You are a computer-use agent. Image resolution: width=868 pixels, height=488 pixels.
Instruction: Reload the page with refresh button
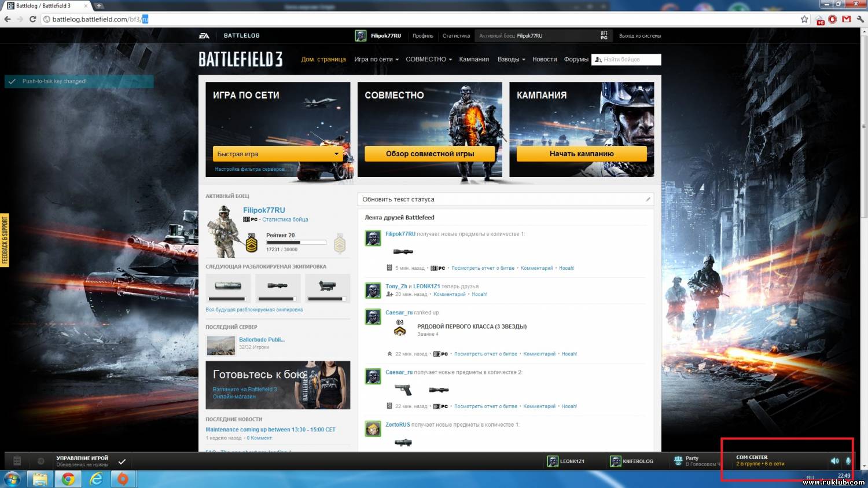pyautogui.click(x=32, y=19)
